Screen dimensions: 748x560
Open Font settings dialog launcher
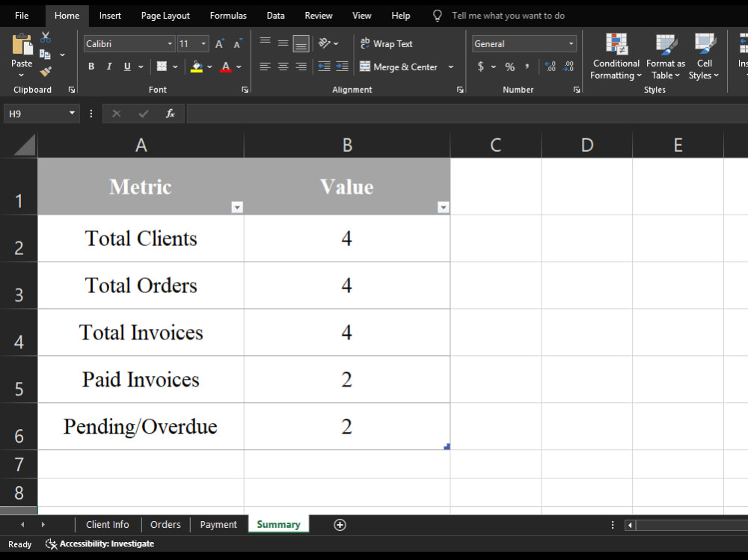tap(245, 90)
